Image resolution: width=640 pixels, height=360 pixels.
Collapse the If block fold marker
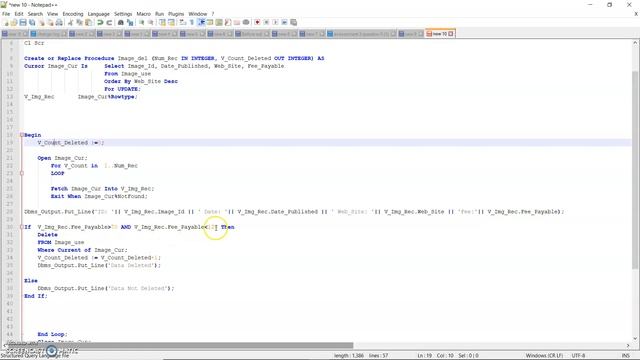(x=22, y=227)
